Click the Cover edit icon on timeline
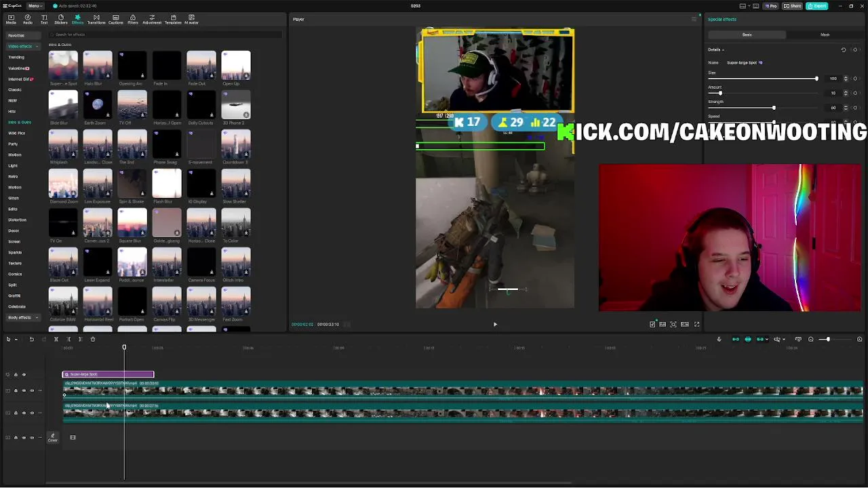 [x=53, y=437]
